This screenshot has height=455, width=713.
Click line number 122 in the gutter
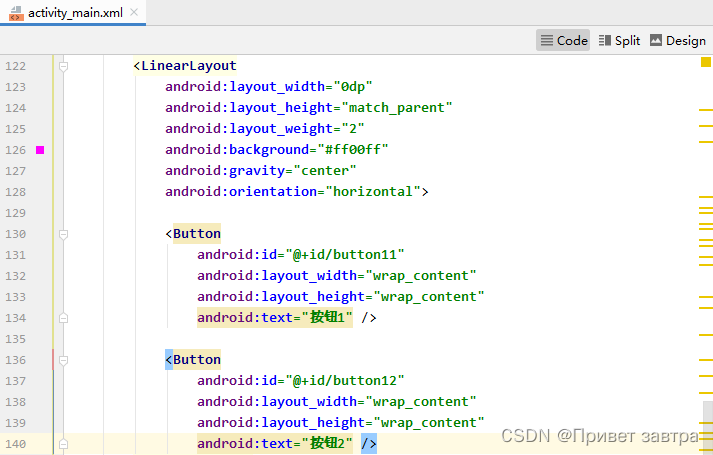(x=15, y=66)
